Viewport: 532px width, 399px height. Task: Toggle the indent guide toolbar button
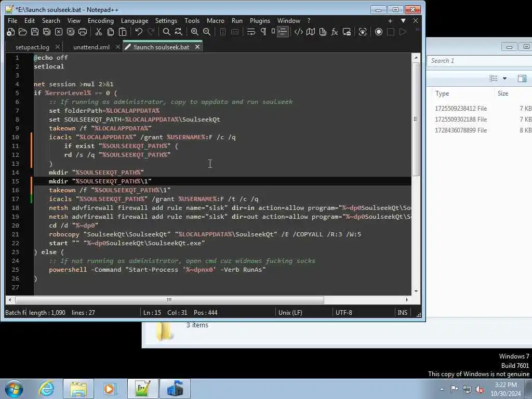283,32
